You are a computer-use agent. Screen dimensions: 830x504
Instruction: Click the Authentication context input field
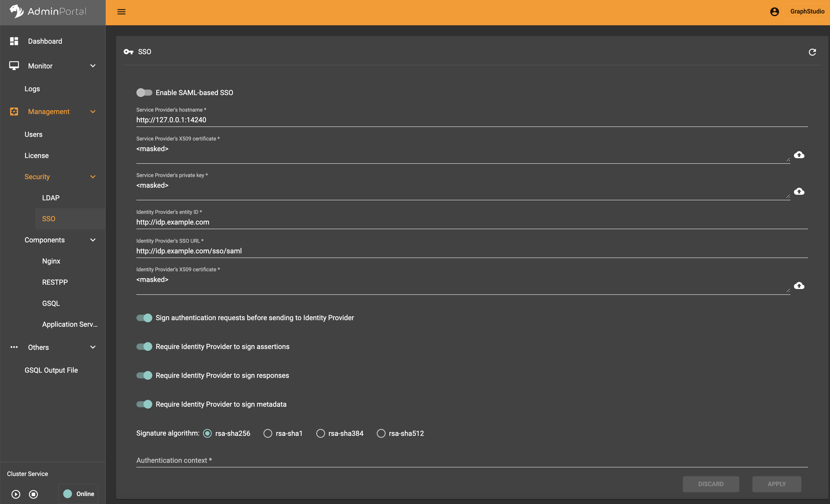(472, 460)
